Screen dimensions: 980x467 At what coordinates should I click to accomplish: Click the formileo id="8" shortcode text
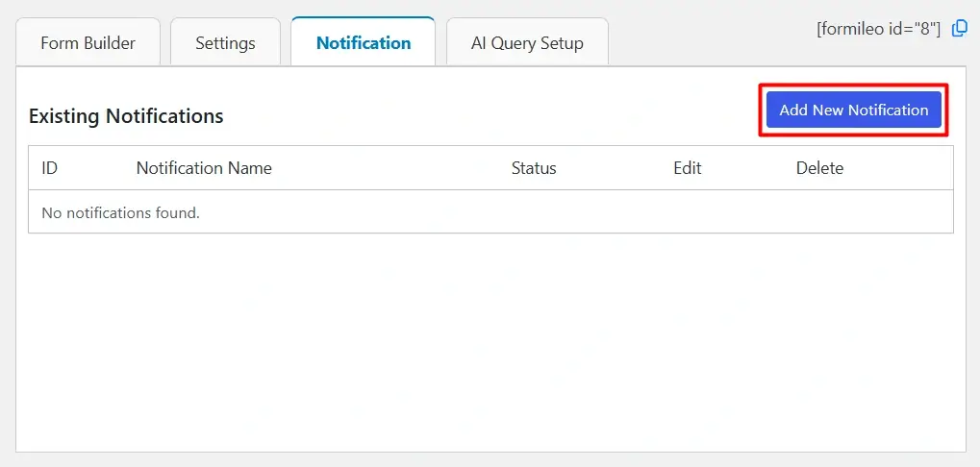click(x=878, y=29)
